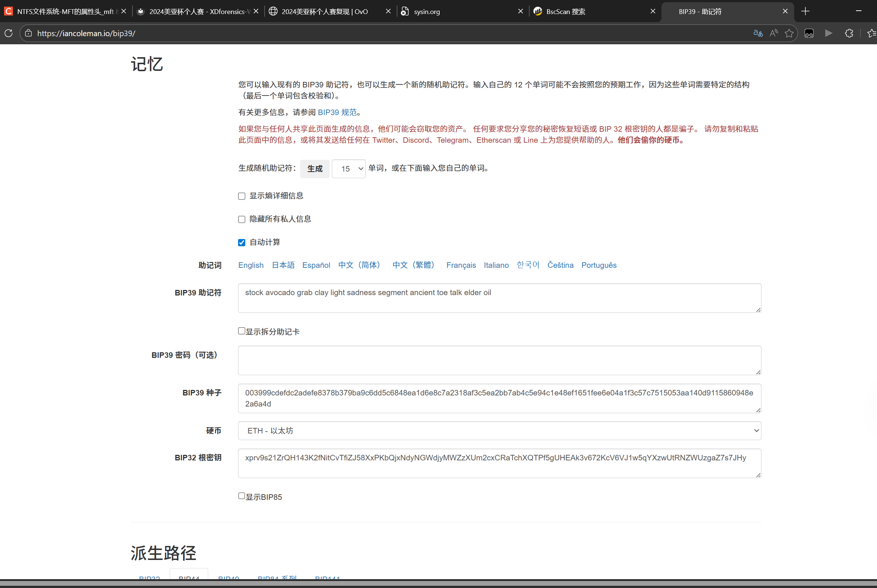Grab the resize handle of 助记符 textarea

pyautogui.click(x=758, y=310)
